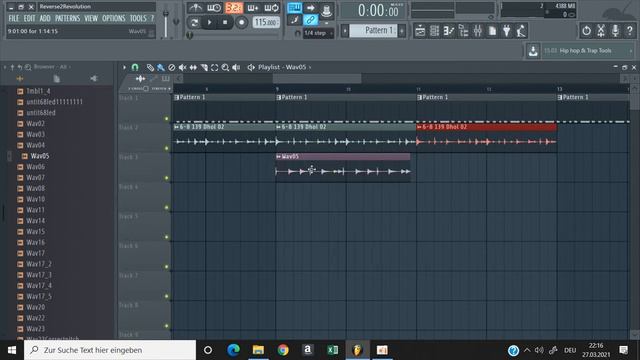Click the time display 0:00:00

click(378, 11)
